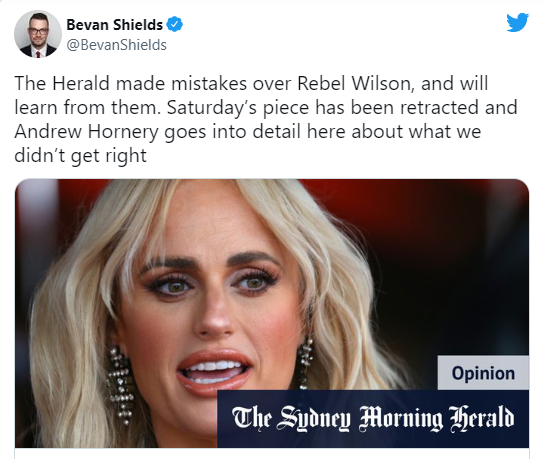Click the white card strip below the image
This screenshot has width=542, height=459.
click(272, 453)
